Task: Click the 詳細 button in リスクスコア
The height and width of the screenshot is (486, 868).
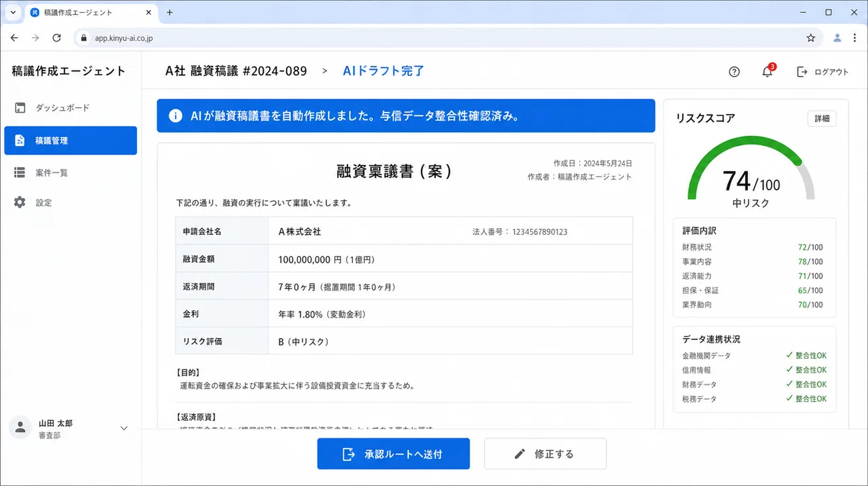Action: tap(822, 118)
